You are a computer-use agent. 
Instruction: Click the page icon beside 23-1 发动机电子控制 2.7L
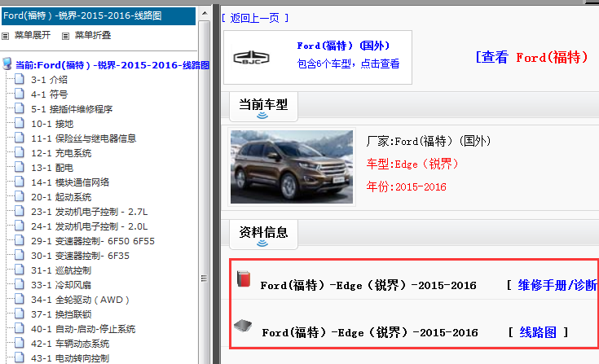click(19, 211)
